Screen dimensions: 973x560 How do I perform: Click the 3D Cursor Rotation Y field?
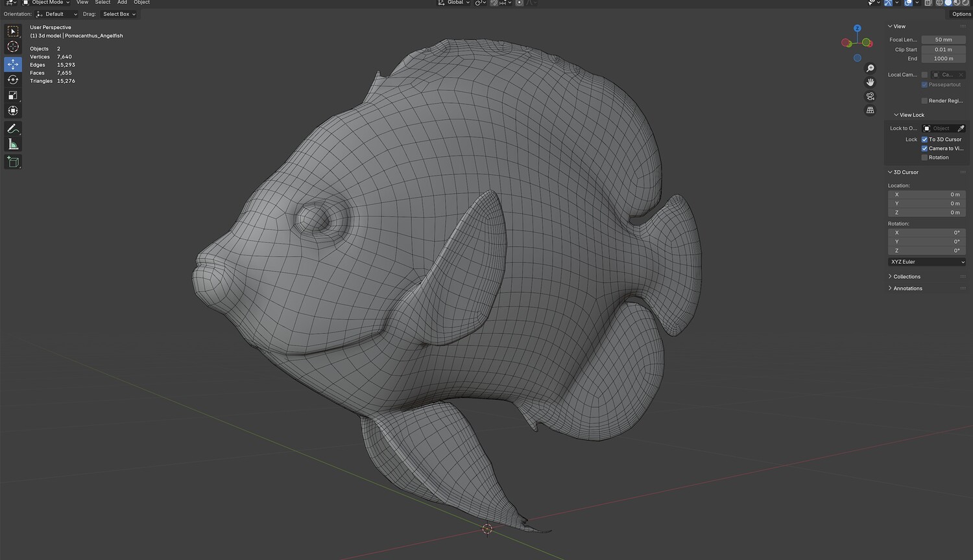926,242
